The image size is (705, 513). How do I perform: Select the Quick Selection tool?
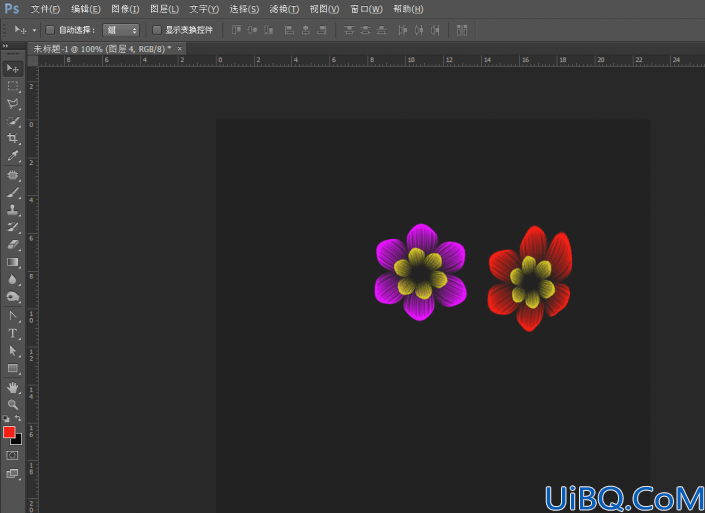click(13, 121)
